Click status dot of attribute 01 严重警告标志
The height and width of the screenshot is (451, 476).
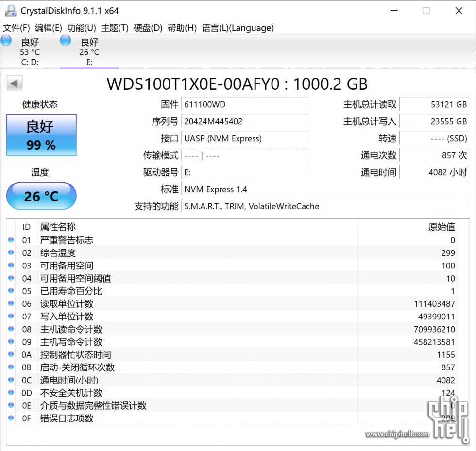(x=11, y=240)
